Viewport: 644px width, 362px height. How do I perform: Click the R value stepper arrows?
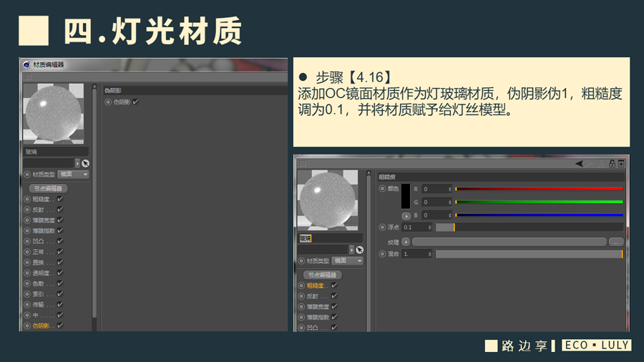pos(450,189)
